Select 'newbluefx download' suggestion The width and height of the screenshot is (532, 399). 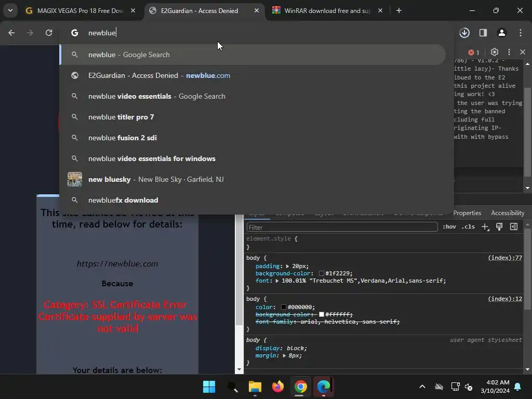click(x=253, y=200)
